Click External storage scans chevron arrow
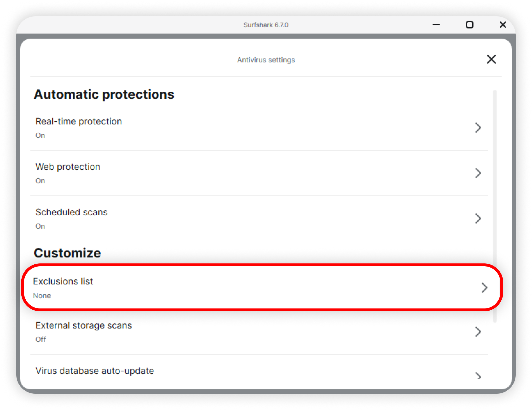The width and height of the screenshot is (532, 410). click(478, 332)
